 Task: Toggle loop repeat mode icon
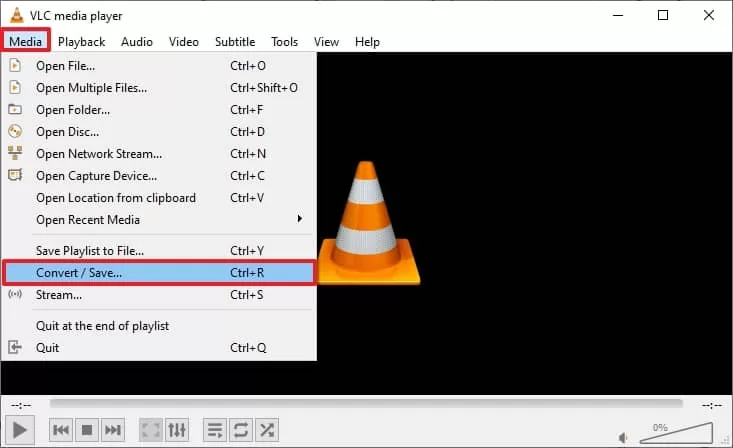click(241, 430)
